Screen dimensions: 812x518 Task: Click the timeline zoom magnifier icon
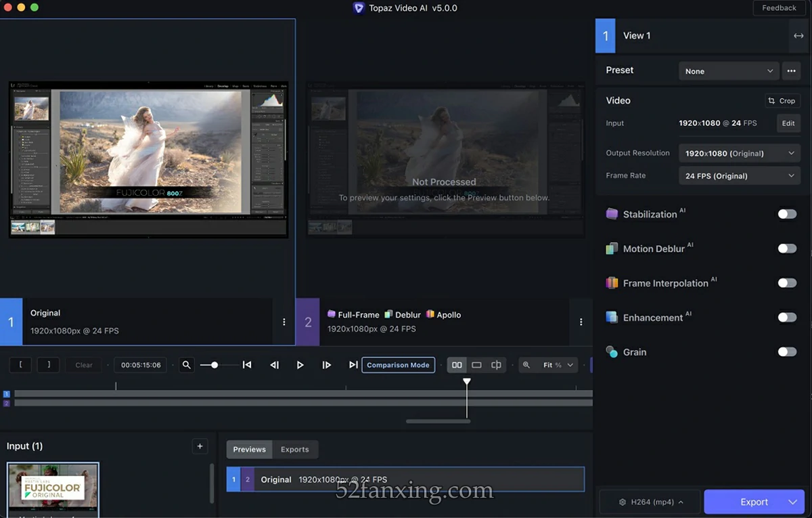[187, 365]
